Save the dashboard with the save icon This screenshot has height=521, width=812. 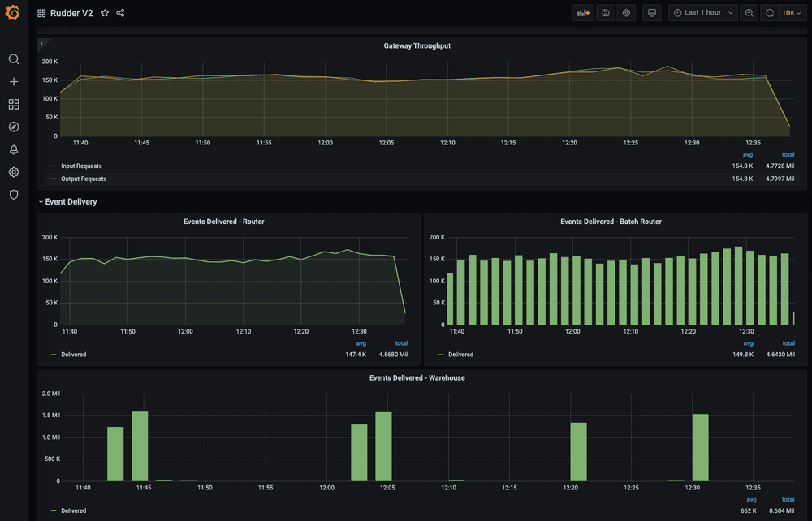pyautogui.click(x=605, y=13)
